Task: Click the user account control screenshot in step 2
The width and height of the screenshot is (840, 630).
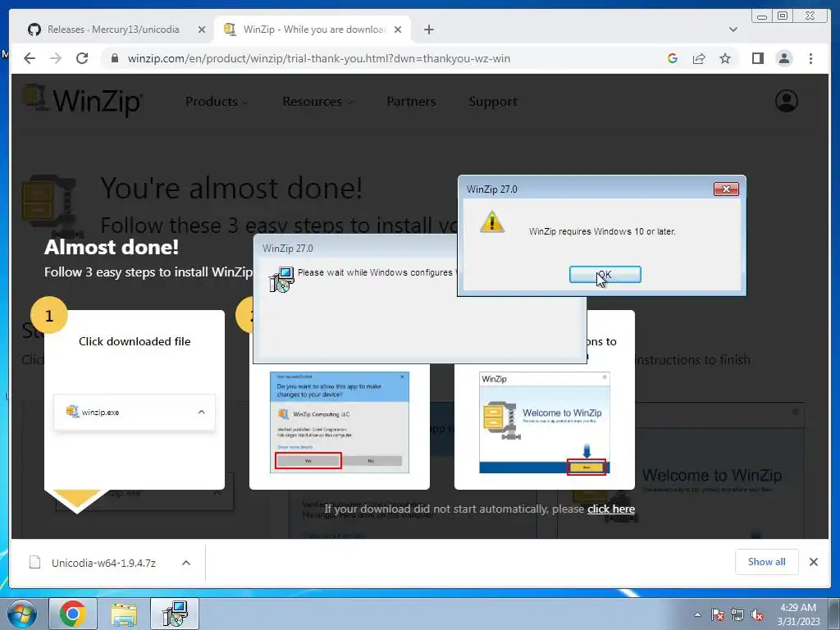Action: (x=339, y=422)
